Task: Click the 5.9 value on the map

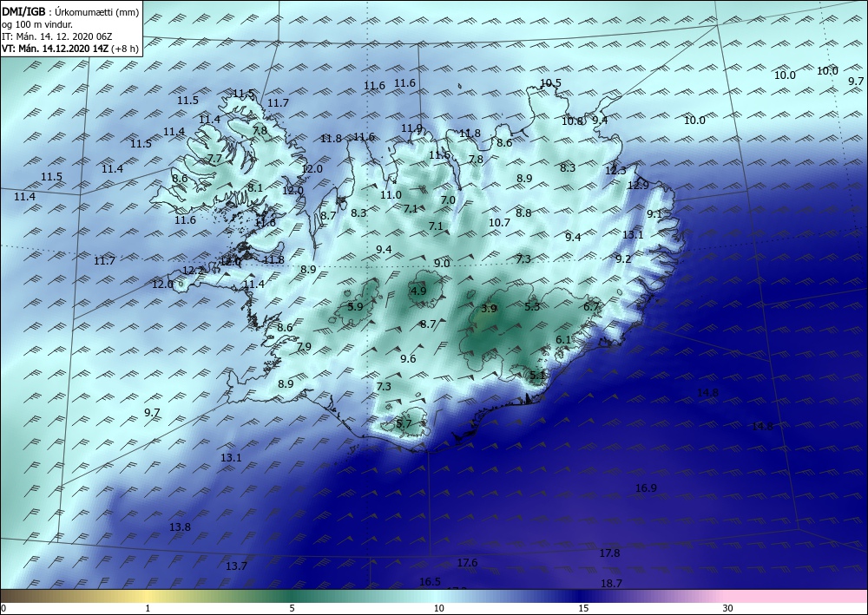Action: (x=355, y=306)
